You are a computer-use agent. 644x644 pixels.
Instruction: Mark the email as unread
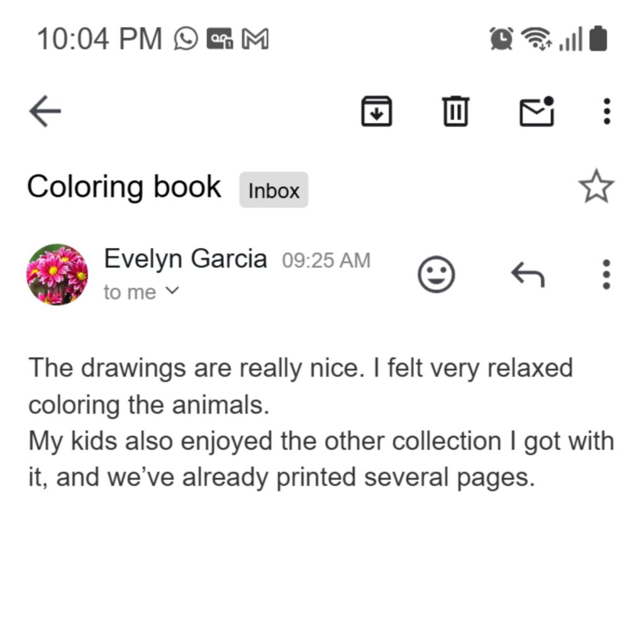pyautogui.click(x=536, y=111)
